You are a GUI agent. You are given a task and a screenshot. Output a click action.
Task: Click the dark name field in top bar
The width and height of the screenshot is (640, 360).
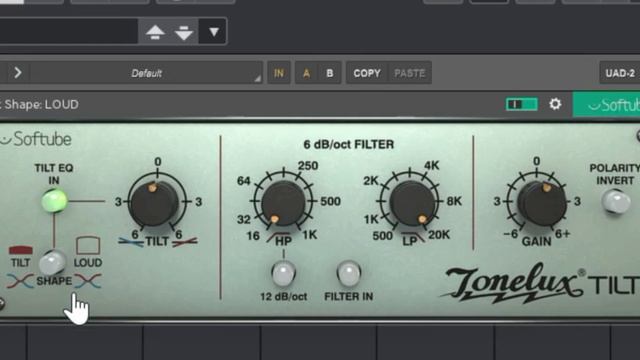pyautogui.click(x=69, y=31)
